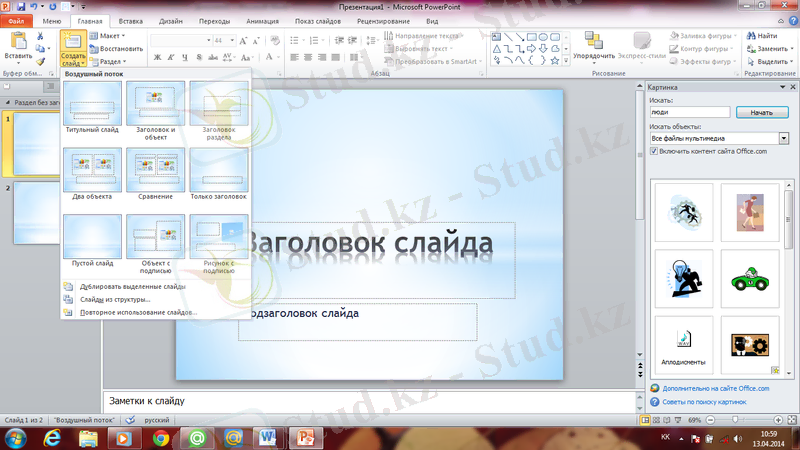
Task: Click the Cut scissors icon
Action: coord(41,35)
